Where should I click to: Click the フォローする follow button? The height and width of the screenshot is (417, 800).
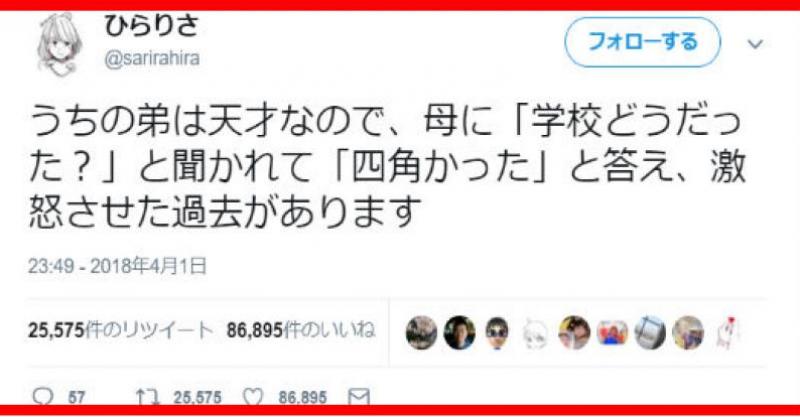point(643,42)
